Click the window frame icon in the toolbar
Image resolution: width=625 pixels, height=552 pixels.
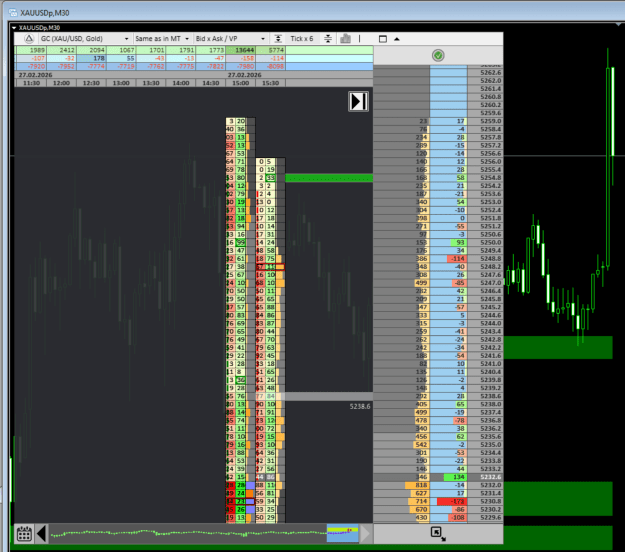(x=383, y=39)
